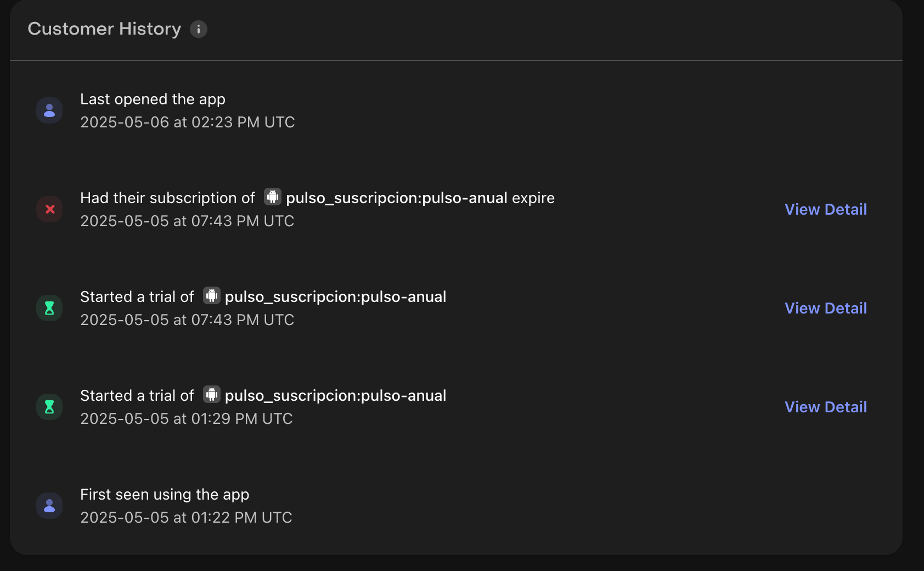This screenshot has height=571, width=924.
Task: Click the hourglass icon for the 01:29 PM trial
Action: 49,407
